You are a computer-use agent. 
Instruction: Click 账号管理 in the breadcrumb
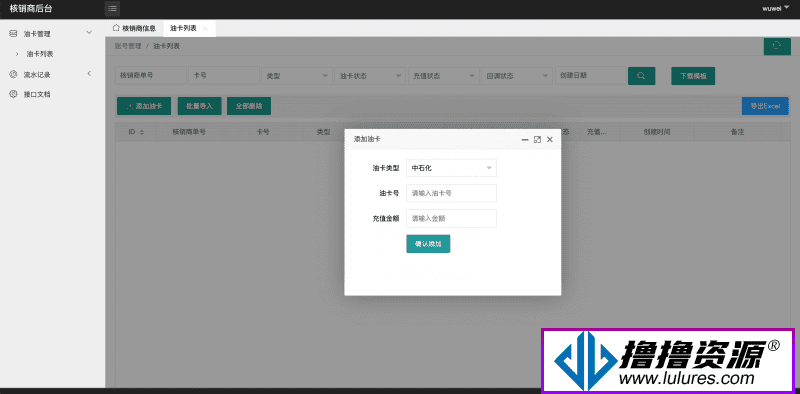pyautogui.click(x=128, y=46)
